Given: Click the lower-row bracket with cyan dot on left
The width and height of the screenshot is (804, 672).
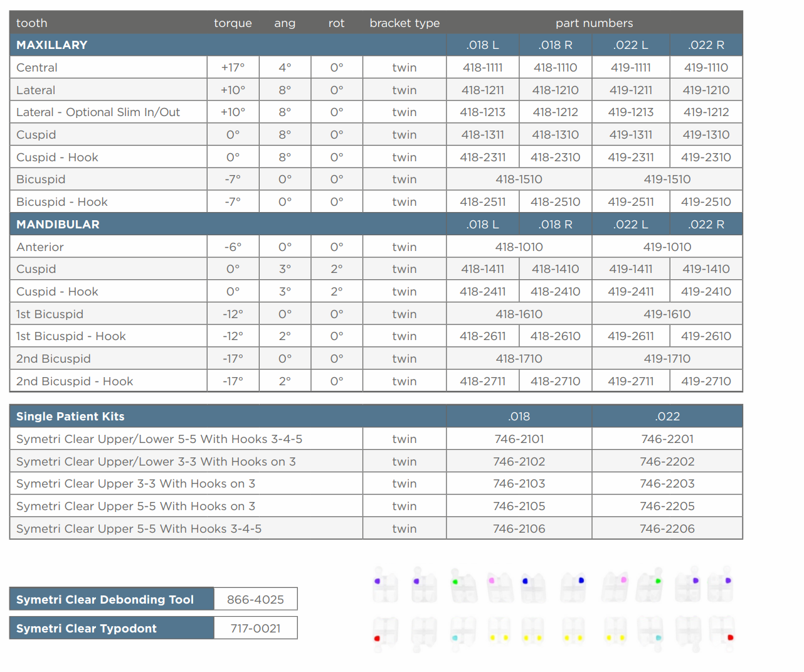Looking at the screenshot, I should pos(463,632).
